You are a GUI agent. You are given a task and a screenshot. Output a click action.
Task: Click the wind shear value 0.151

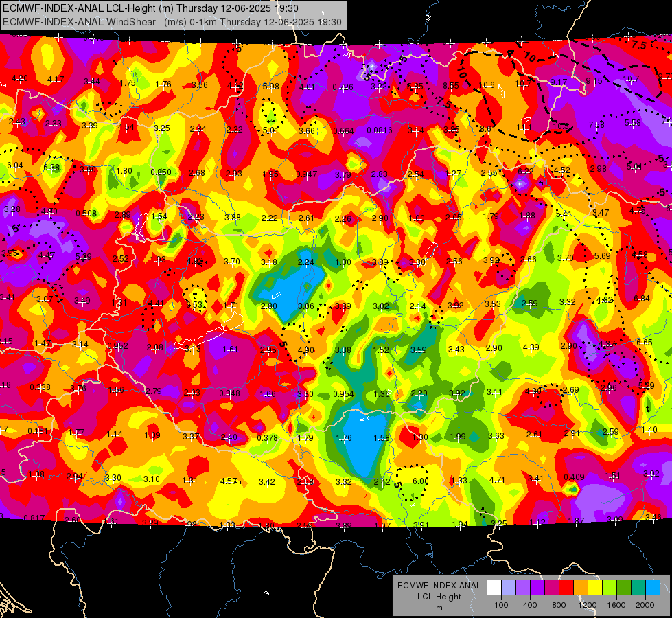[38, 431]
